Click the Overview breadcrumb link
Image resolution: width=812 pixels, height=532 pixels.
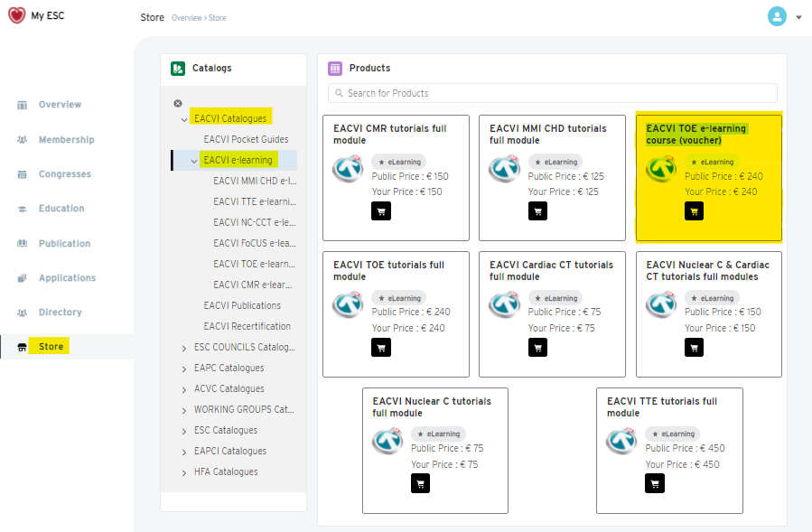pos(186,18)
